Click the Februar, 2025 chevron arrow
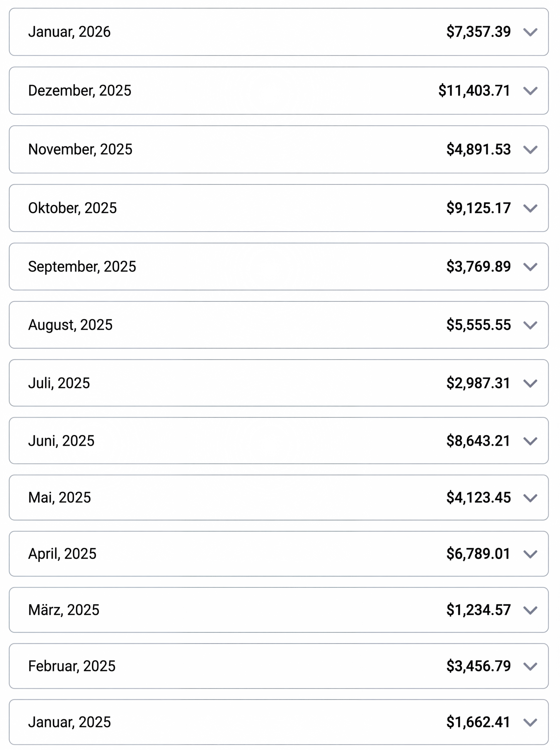Viewport: 560px width, 750px height. (x=530, y=667)
